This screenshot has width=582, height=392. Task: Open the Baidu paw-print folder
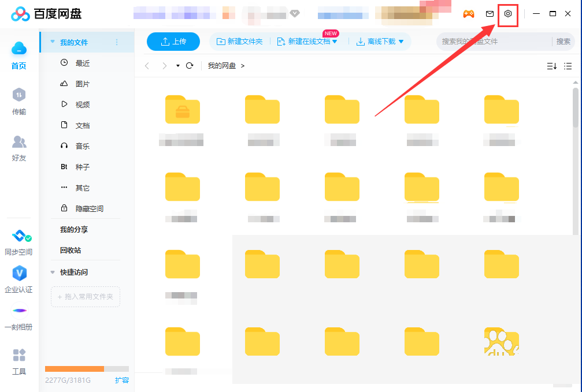tap(502, 341)
